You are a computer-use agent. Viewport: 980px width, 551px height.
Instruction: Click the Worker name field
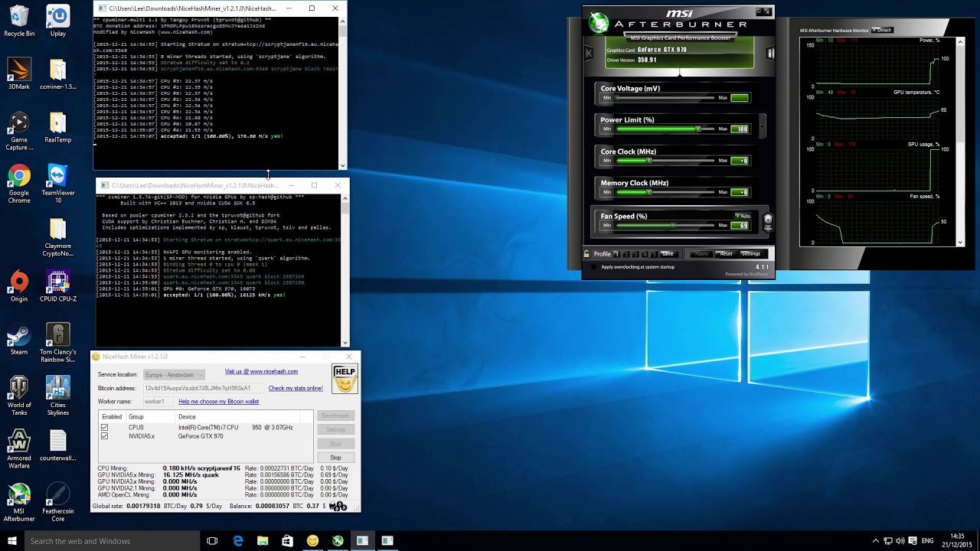(158, 402)
